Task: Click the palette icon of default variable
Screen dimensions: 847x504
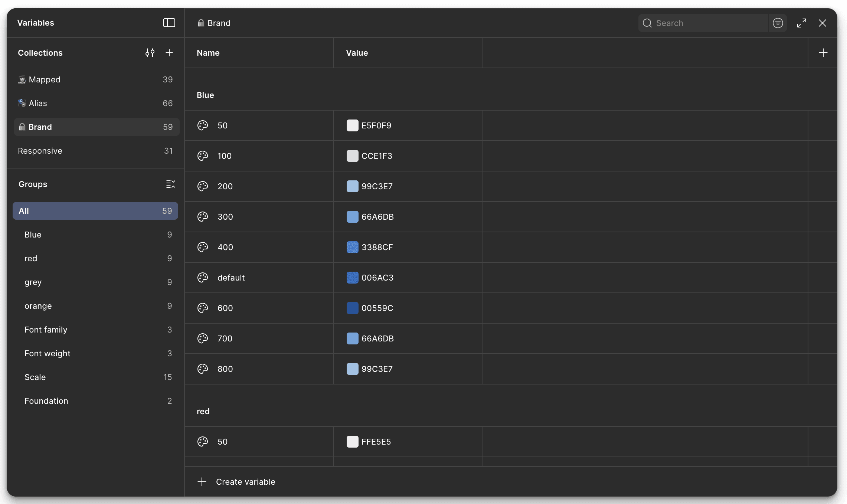Action: pyautogui.click(x=203, y=278)
